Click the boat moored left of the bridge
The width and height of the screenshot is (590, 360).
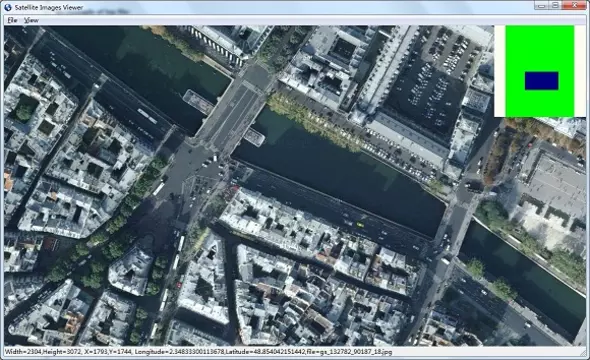point(198,102)
